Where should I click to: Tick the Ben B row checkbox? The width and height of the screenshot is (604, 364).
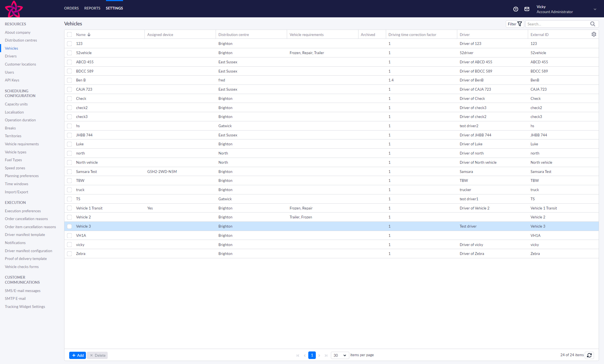click(x=69, y=80)
